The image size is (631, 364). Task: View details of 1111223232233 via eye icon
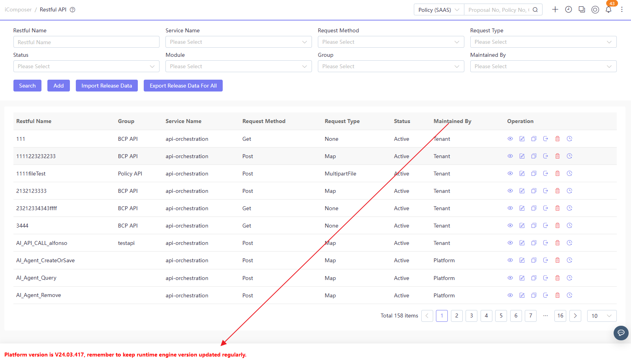point(510,156)
